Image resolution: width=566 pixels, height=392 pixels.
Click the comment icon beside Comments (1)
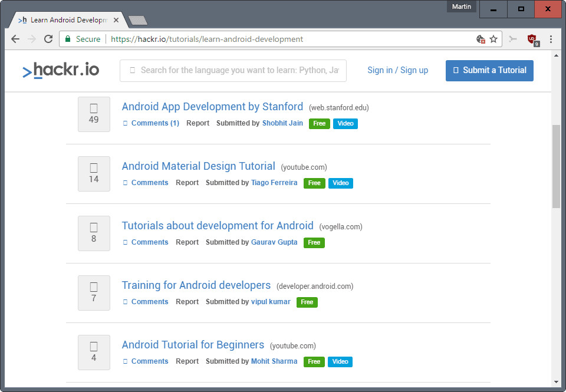tap(125, 123)
